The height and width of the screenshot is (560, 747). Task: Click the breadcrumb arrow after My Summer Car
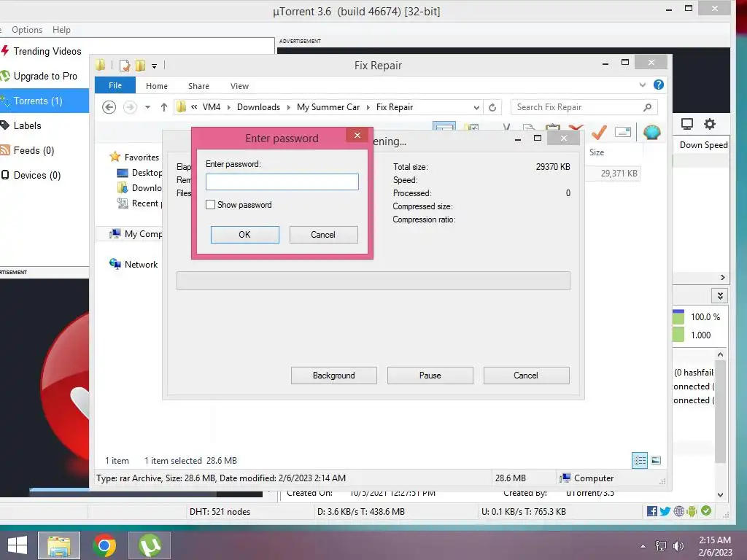[368, 107]
